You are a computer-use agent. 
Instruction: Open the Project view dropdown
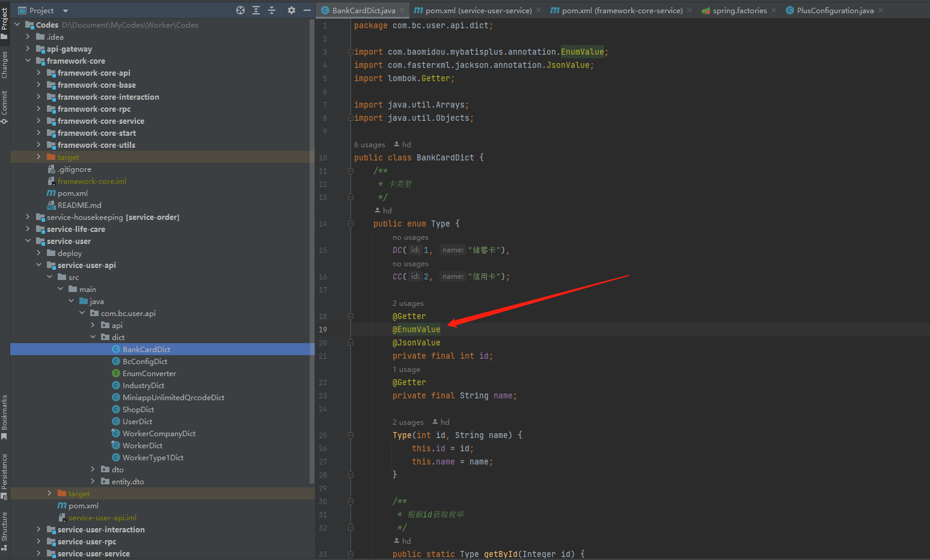pyautogui.click(x=66, y=11)
